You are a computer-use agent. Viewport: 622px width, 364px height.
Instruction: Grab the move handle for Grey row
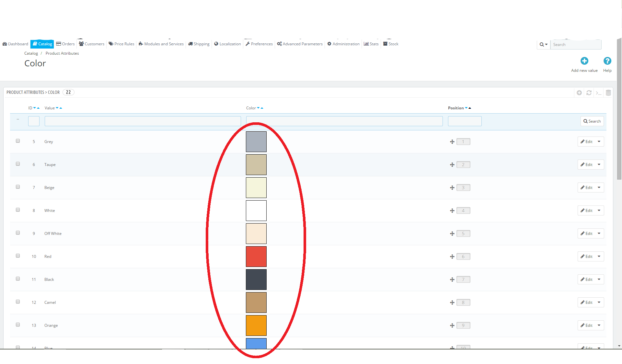(452, 142)
